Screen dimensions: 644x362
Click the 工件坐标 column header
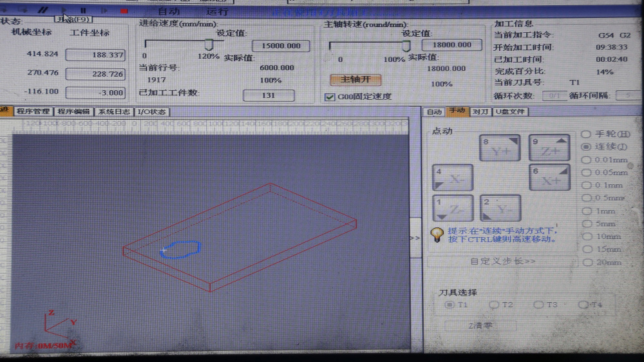tap(90, 33)
